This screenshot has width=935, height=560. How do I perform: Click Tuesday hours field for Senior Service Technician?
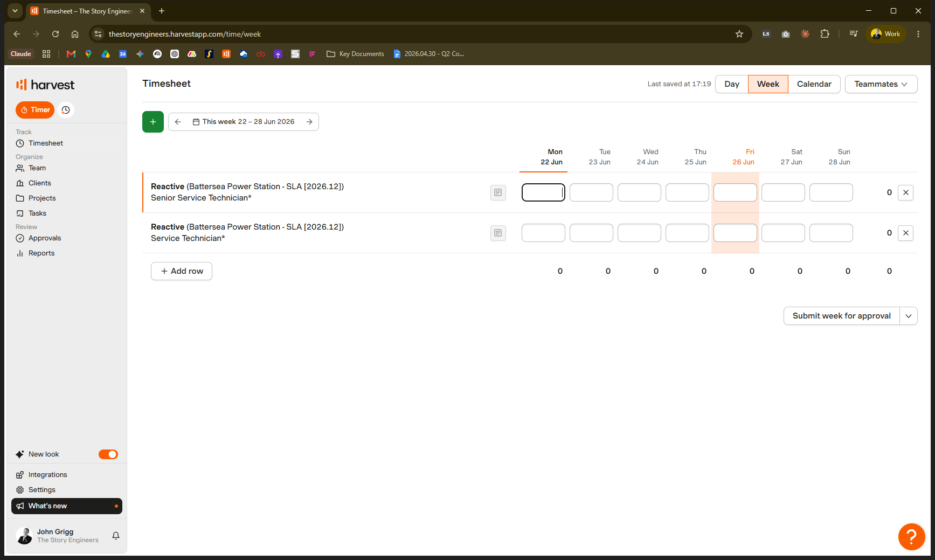tap(591, 192)
